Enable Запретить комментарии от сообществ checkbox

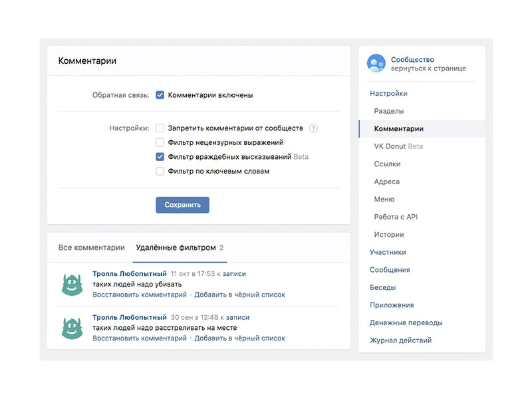(x=160, y=128)
